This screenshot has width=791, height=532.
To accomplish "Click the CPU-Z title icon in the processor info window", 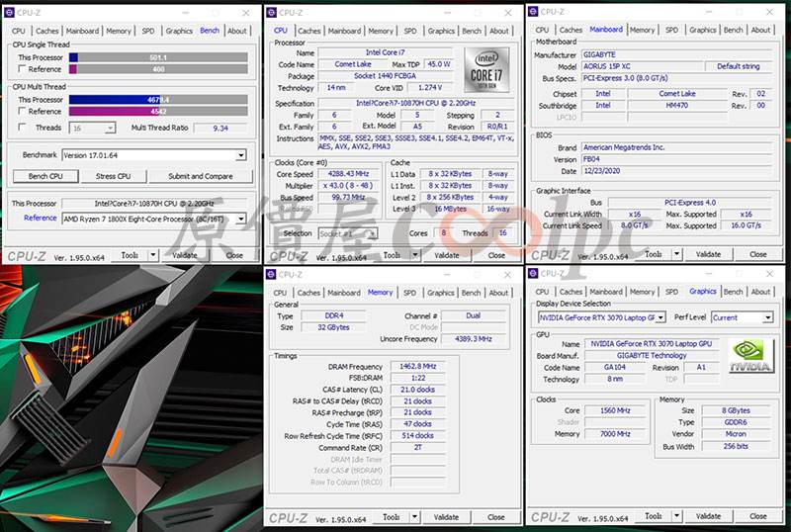I will point(273,13).
